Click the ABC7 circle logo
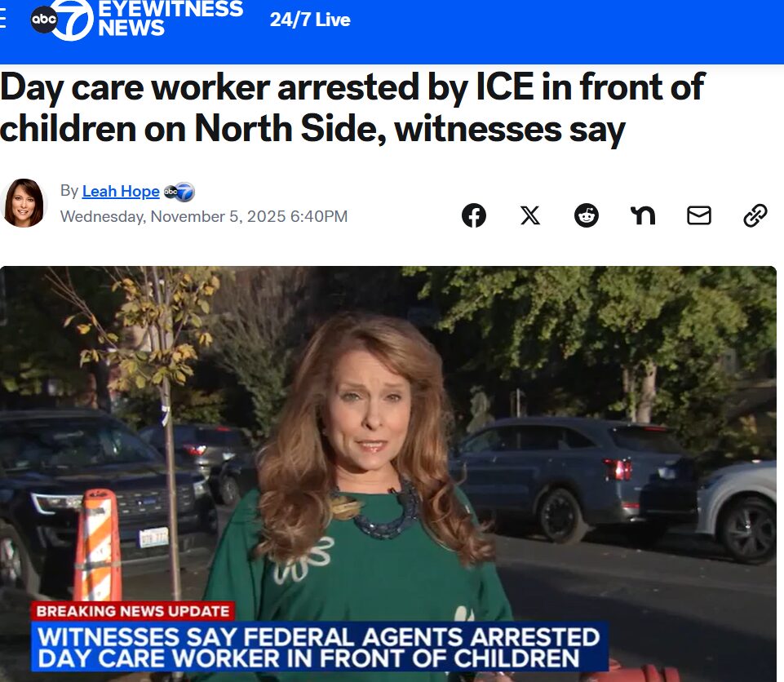This screenshot has height=682, width=784. tap(63, 20)
